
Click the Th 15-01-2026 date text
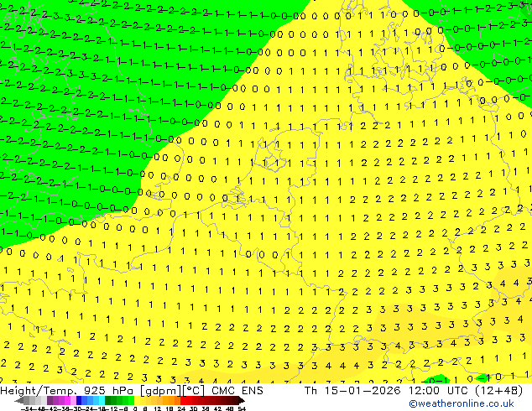[x=353, y=391]
